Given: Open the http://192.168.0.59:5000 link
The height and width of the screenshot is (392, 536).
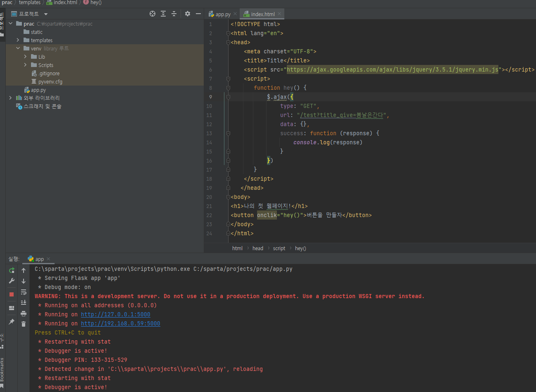Looking at the screenshot, I should point(120,324).
